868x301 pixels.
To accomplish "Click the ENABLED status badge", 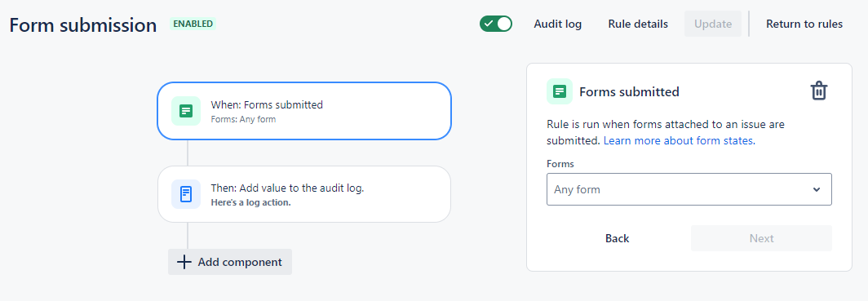I will coord(193,24).
